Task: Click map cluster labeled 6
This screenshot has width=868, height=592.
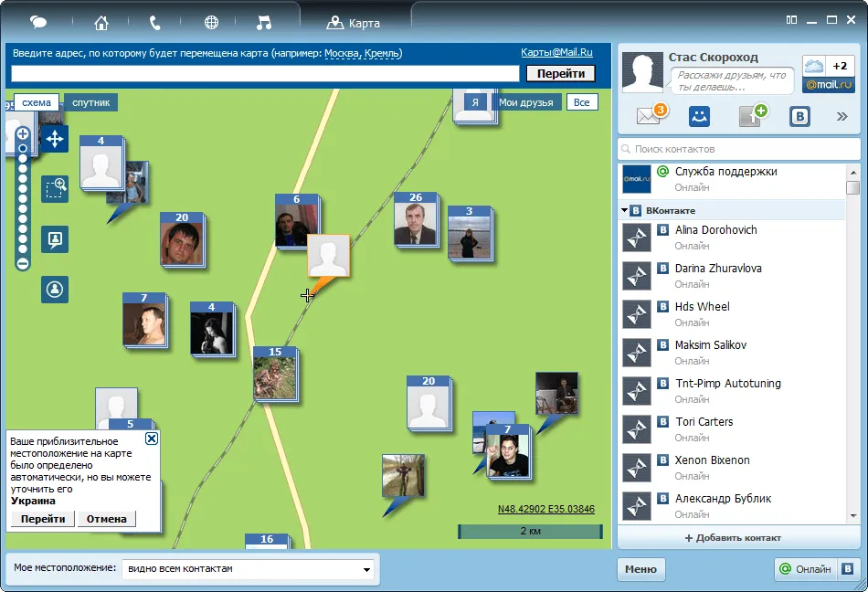Action: [297, 220]
